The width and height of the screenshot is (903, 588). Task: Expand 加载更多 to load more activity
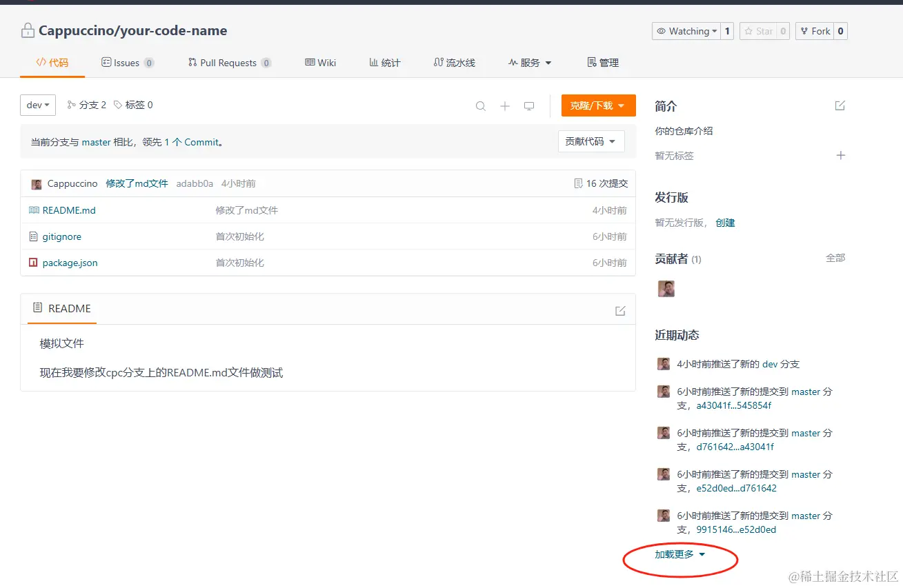pos(680,554)
